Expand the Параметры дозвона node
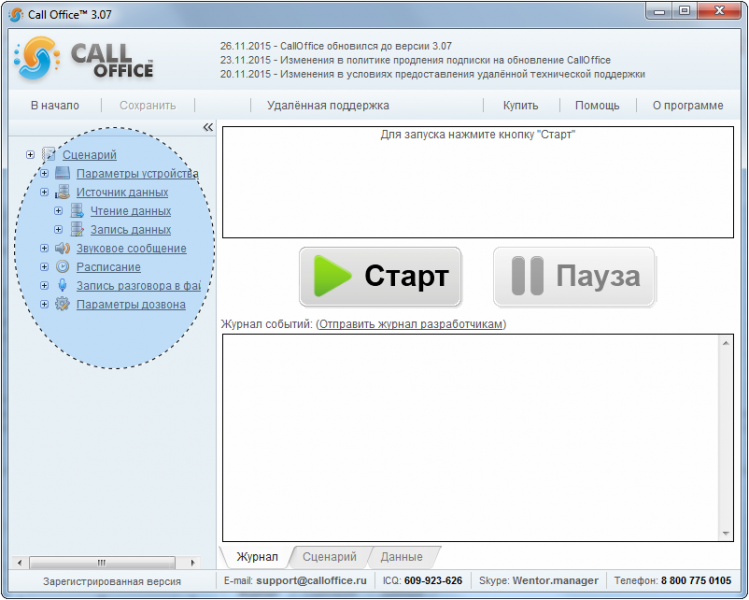Screen dimensions: 749x600 (44, 304)
